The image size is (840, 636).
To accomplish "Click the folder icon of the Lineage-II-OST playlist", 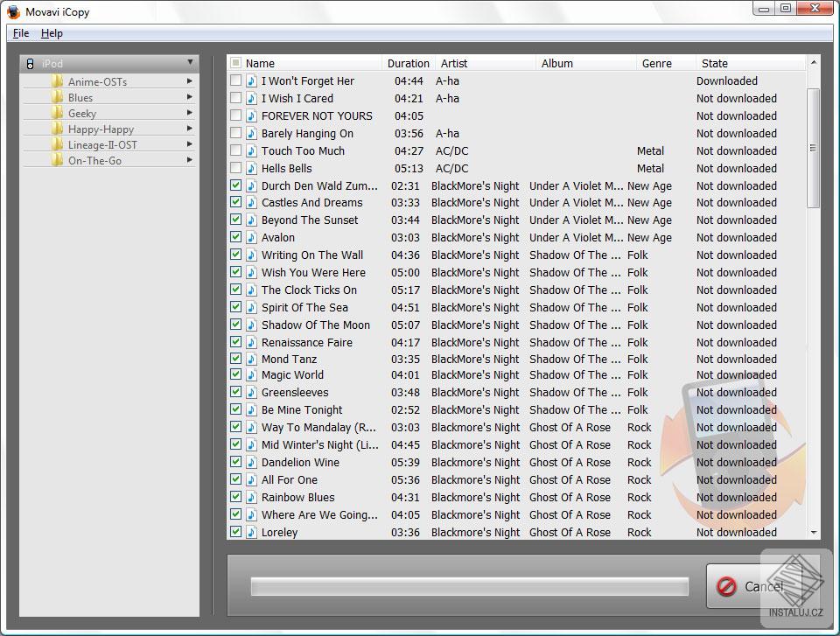I will pos(58,144).
